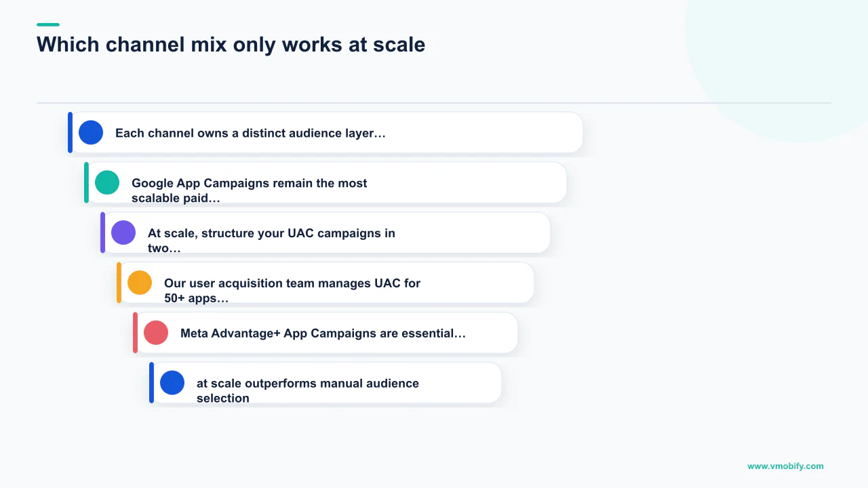
Task: Select the 'Google App Campaigns remain the most scalable' card
Action: click(325, 182)
